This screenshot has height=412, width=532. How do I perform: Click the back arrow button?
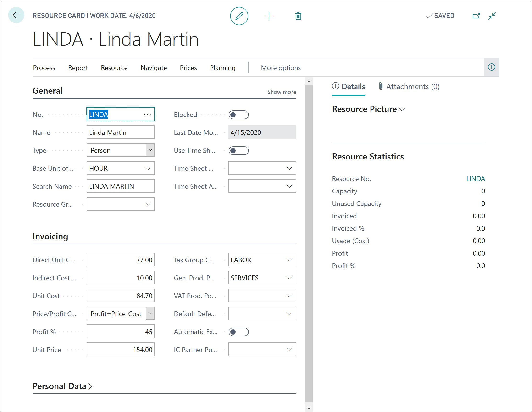click(x=16, y=15)
